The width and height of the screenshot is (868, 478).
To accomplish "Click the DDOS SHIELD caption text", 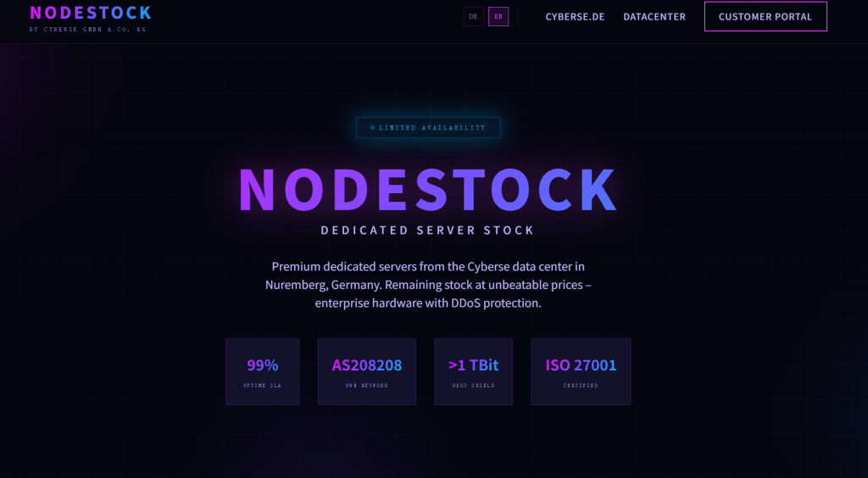I will [473, 386].
